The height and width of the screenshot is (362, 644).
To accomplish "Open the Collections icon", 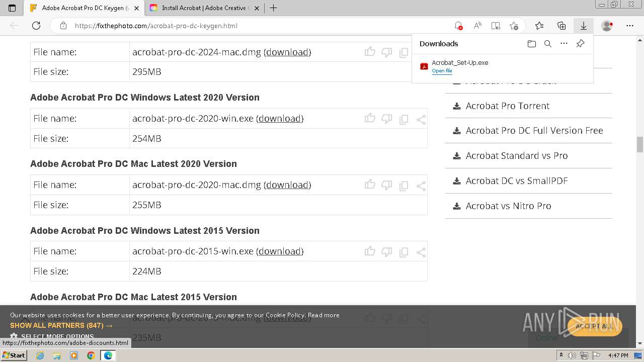I will pyautogui.click(x=561, y=26).
